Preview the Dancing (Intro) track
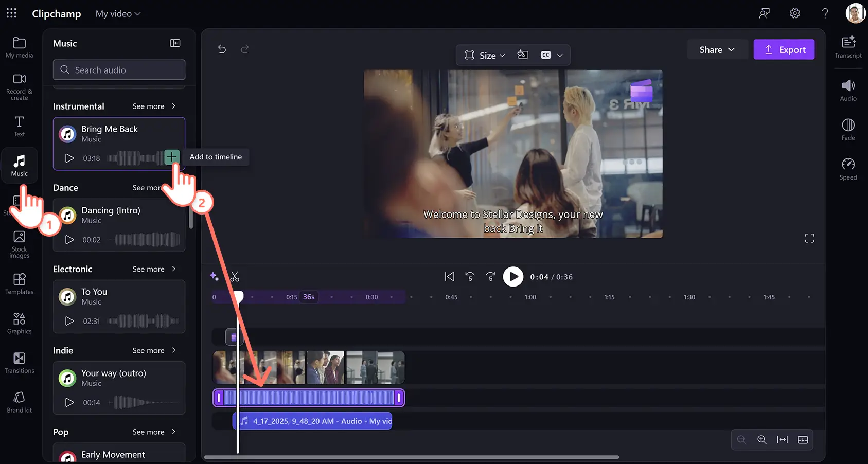The height and width of the screenshot is (464, 868). pos(69,240)
